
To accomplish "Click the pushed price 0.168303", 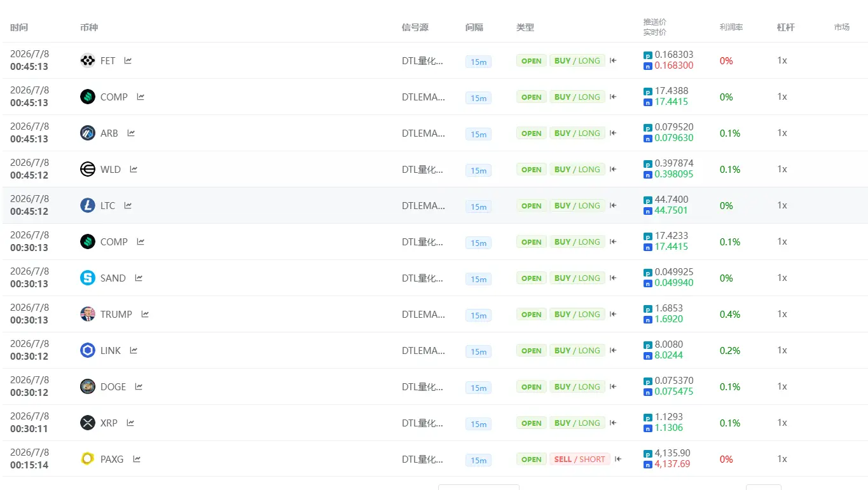I will point(674,55).
